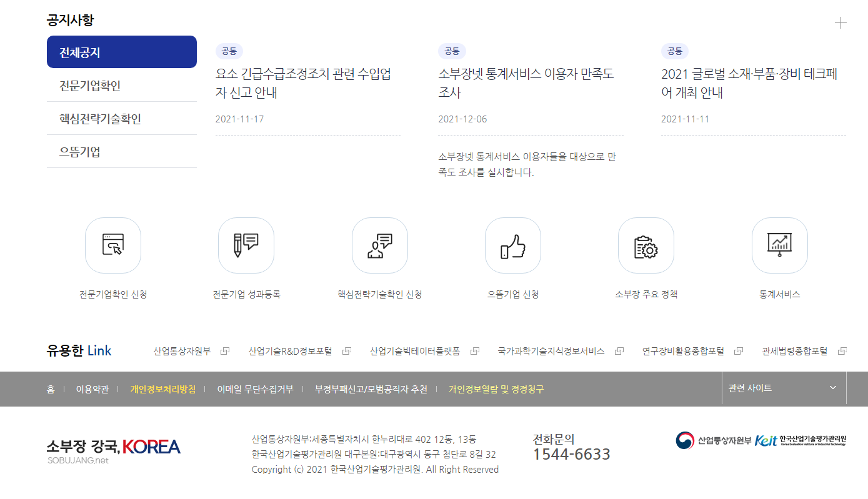Click 홈 in the footer menu
868x499 pixels.
point(51,389)
